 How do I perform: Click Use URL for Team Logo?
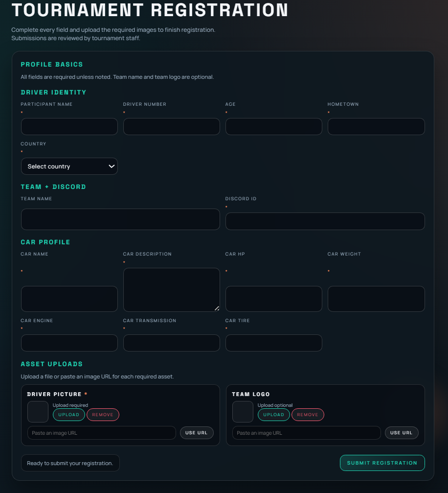(x=402, y=433)
